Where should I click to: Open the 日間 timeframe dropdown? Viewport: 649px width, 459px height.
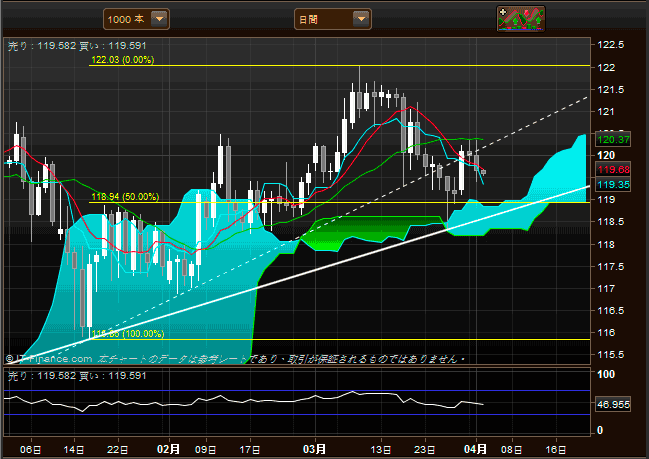333,19
